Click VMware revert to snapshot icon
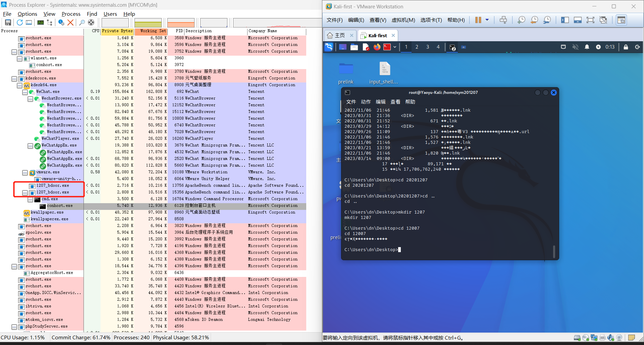The width and height of the screenshot is (644, 345). [x=534, y=20]
